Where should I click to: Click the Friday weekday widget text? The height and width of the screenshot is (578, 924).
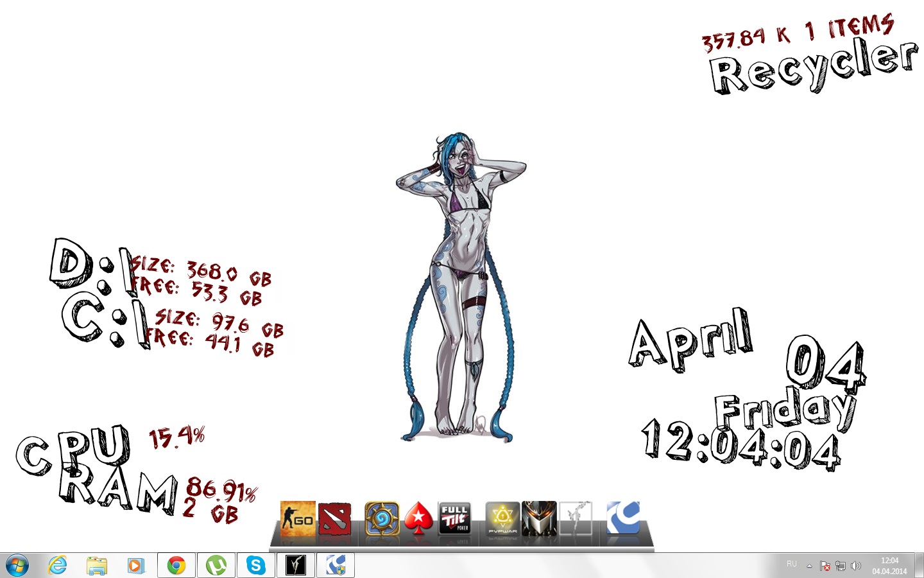pos(785,410)
